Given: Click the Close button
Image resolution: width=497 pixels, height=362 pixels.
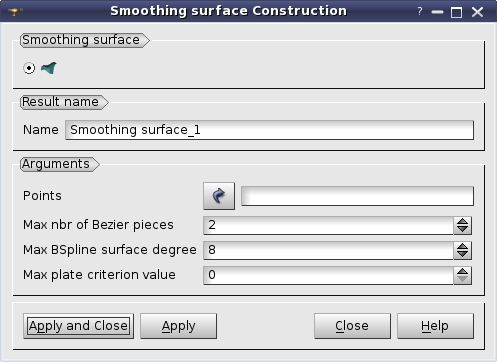Looking at the screenshot, I should (x=352, y=326).
